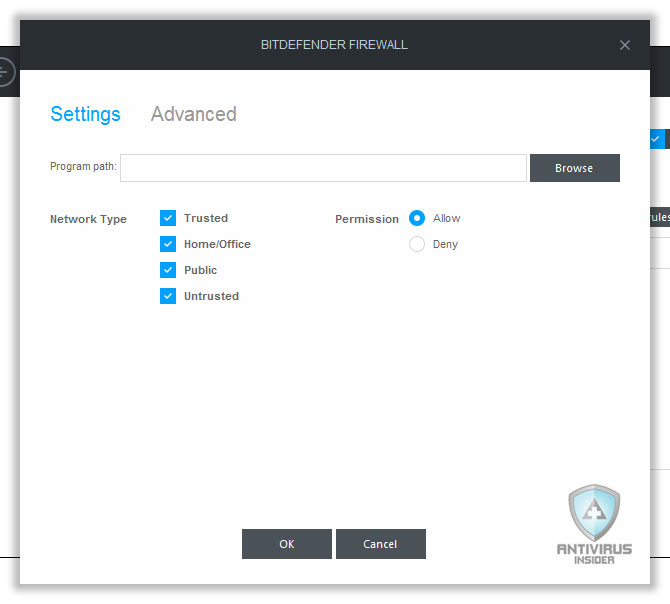Switch to the Settings tab
Image resolution: width=670 pixels, height=604 pixels.
pos(85,114)
